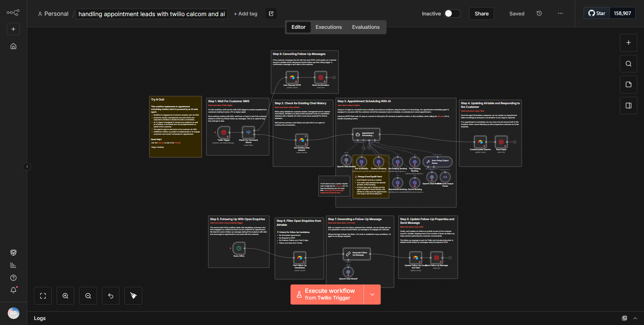Click the Share button

tap(481, 13)
